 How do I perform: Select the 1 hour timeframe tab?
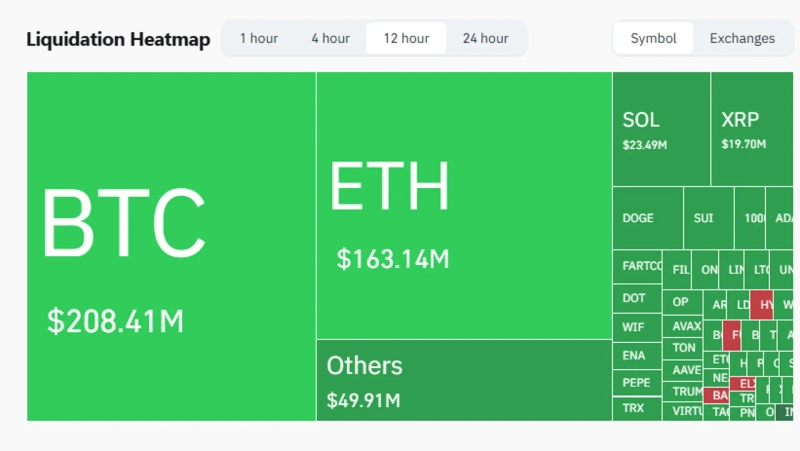tap(259, 38)
